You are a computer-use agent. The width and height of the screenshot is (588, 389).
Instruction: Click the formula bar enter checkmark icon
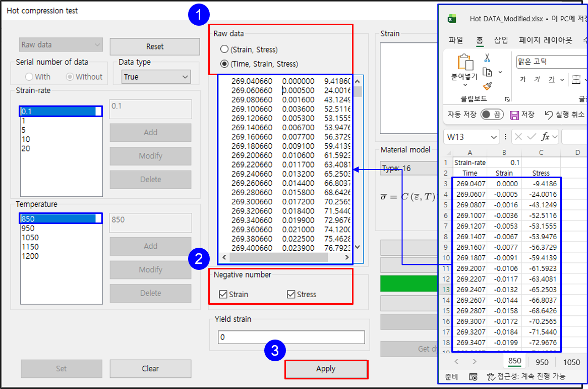(532, 137)
